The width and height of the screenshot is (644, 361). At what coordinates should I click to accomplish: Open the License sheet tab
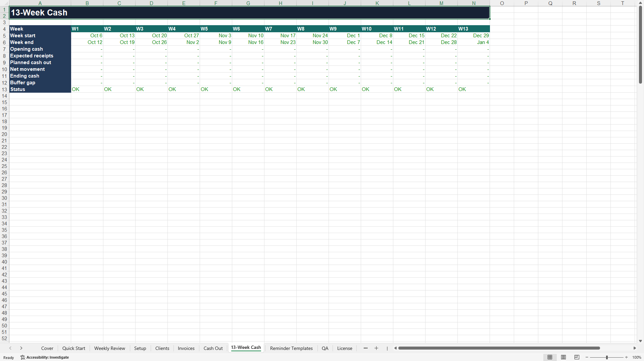coord(345,348)
